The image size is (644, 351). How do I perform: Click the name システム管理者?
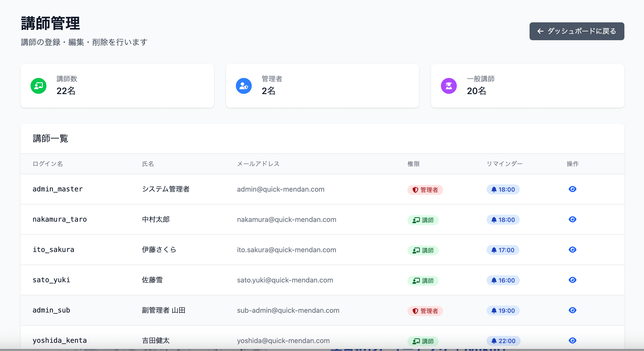click(166, 189)
